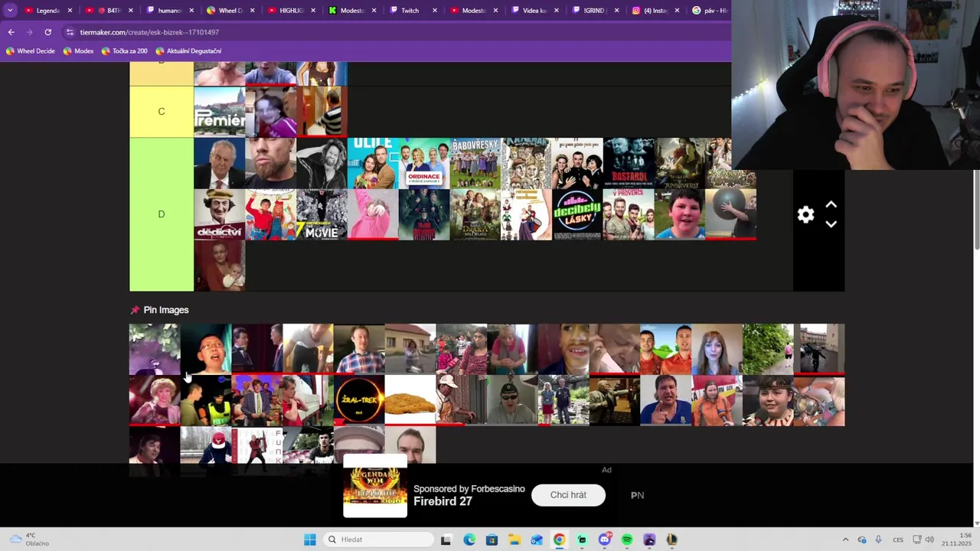Select the BASTARDI poster in tier D
The height and width of the screenshot is (551, 980).
coord(629,163)
